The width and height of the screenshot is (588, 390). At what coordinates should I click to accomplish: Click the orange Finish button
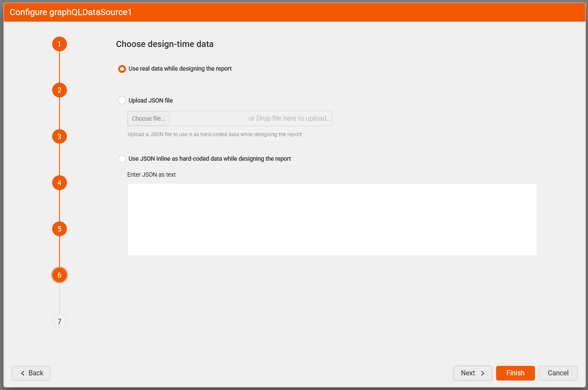(515, 373)
